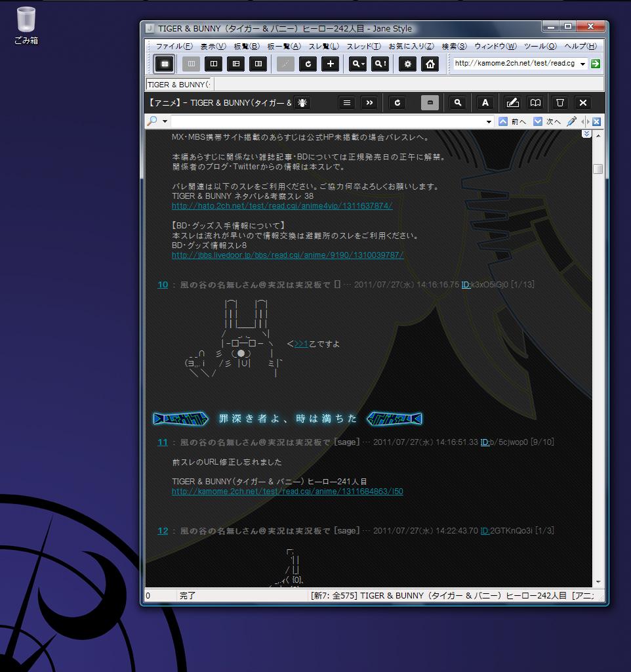Click scrollbar up arrow

598,135
